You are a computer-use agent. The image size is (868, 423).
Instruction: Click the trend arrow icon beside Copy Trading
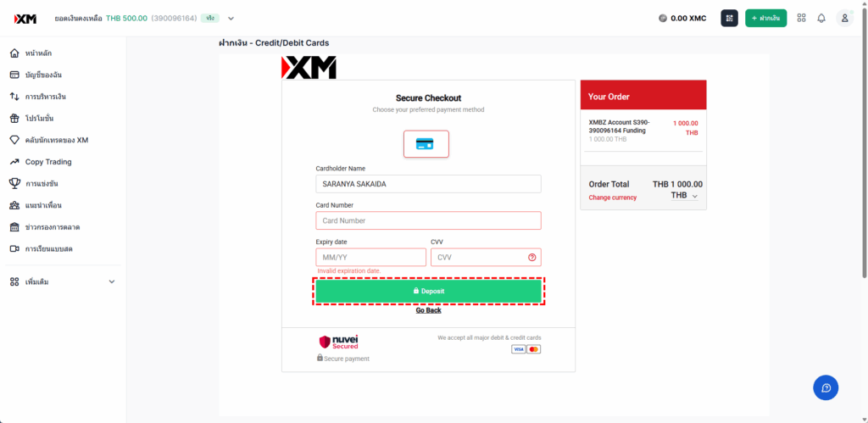[15, 162]
